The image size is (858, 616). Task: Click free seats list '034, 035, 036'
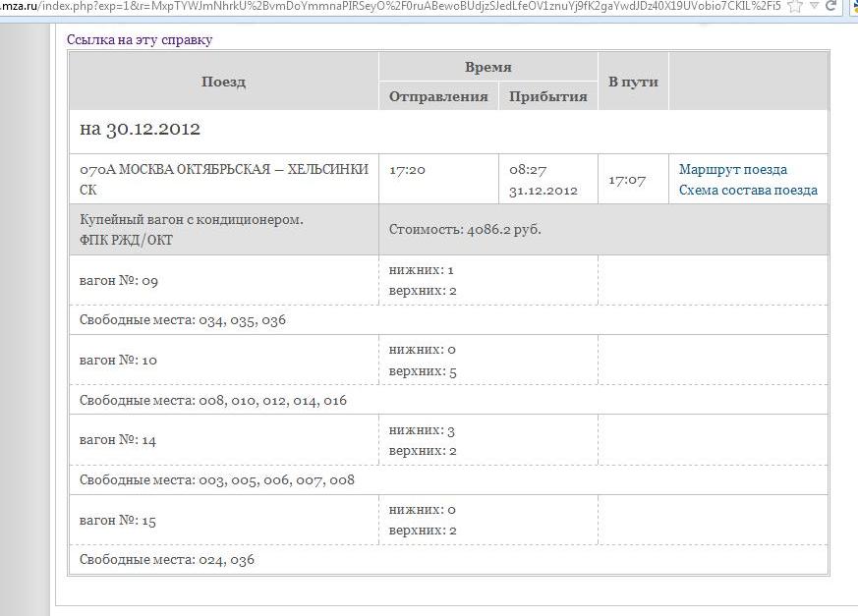(242, 320)
